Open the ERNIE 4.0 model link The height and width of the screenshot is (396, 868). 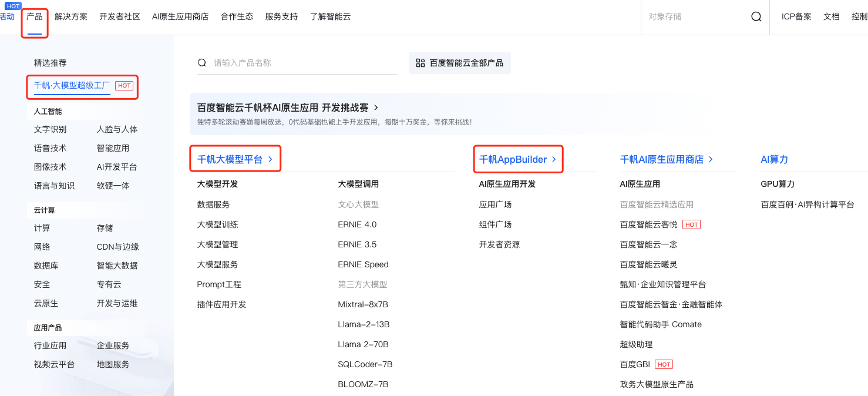(x=358, y=224)
